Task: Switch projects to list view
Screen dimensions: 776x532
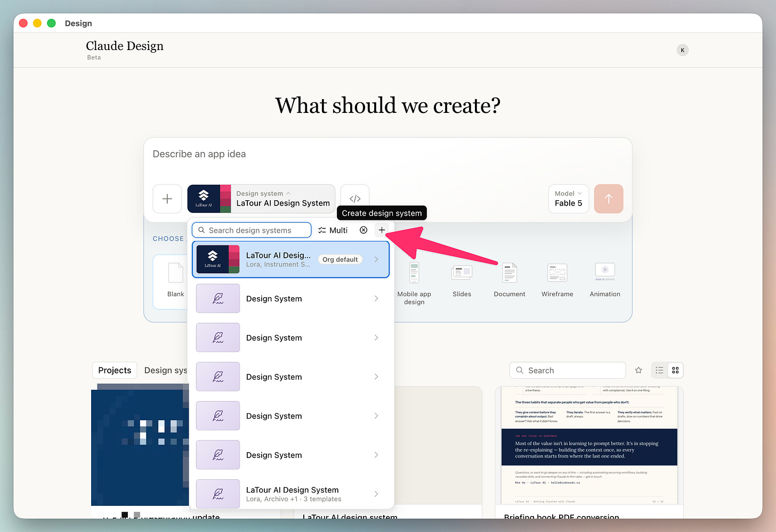Action: pyautogui.click(x=659, y=370)
